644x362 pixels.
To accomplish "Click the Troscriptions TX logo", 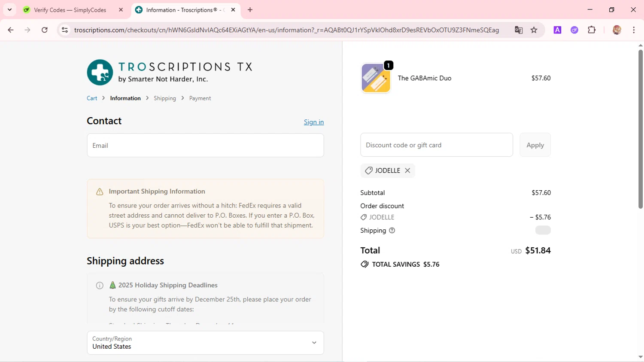I will 170,72.
